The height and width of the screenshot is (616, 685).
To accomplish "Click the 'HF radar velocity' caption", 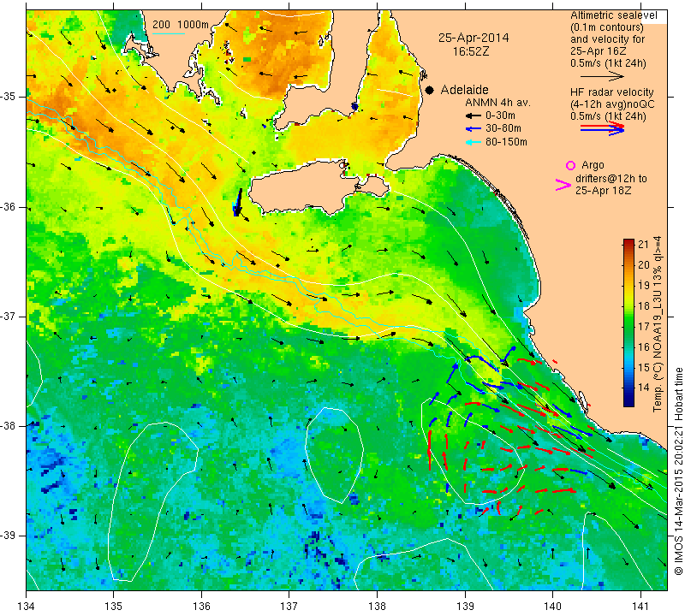I will point(611,92).
